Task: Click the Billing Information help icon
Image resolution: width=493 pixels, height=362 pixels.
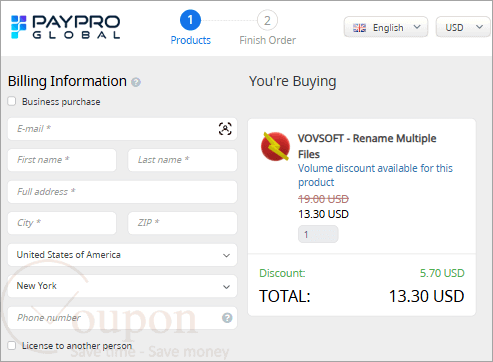Action: click(136, 82)
